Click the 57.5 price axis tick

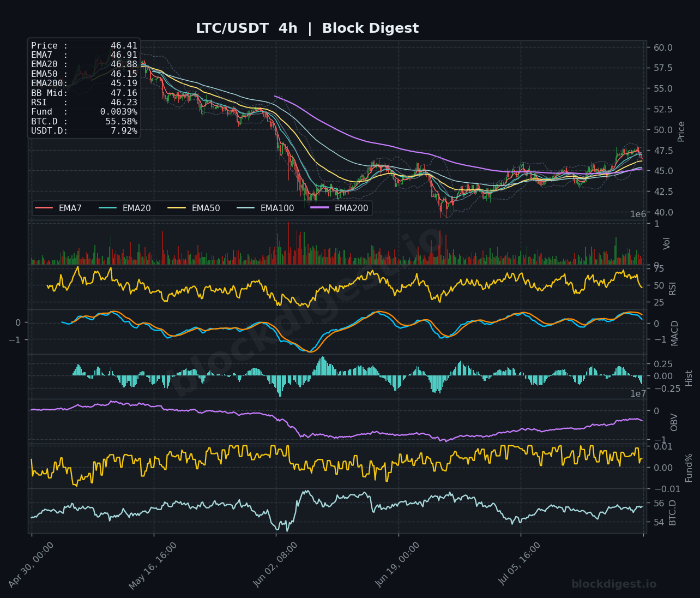click(662, 68)
